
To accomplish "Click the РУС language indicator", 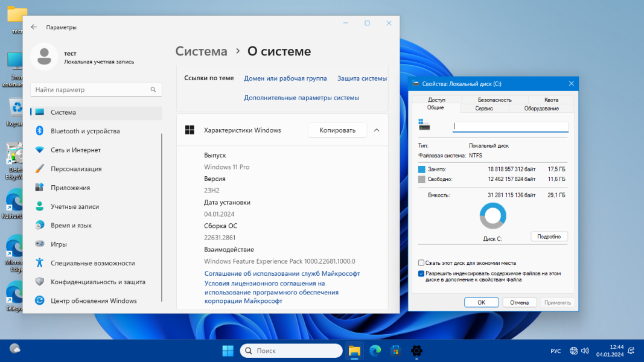I will click(x=556, y=351).
